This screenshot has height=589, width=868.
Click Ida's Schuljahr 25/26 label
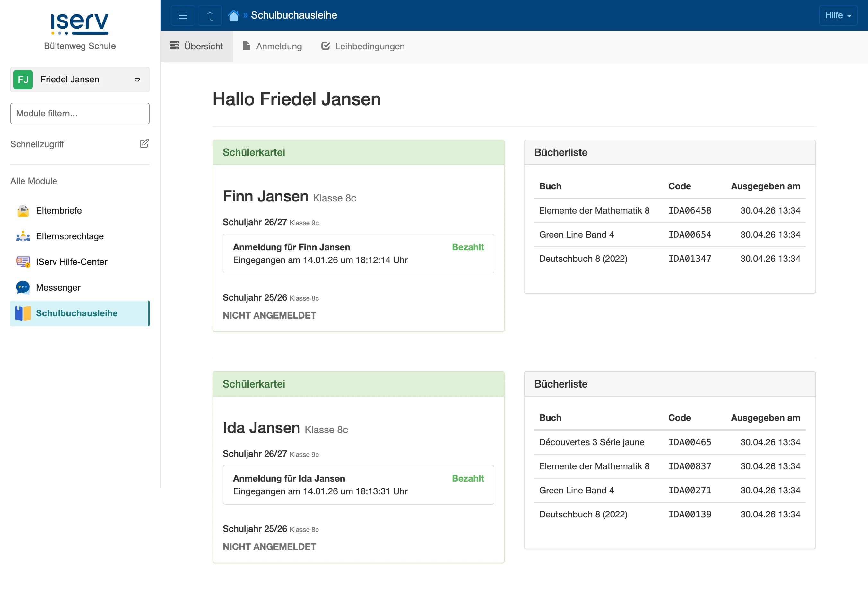255,529
